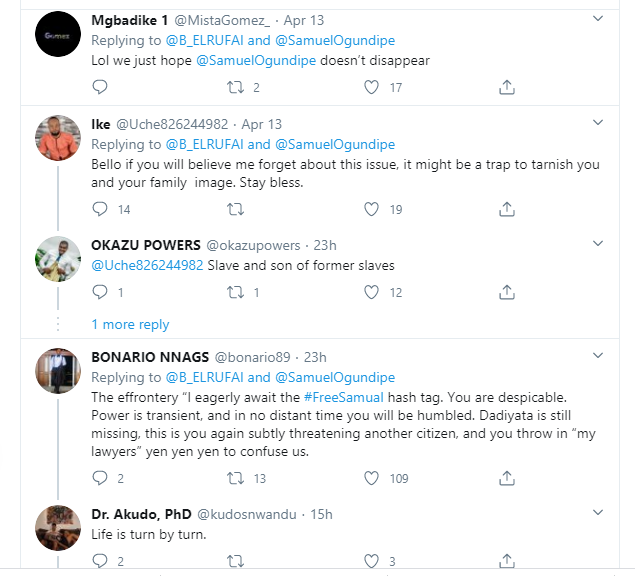Open the @Uche826244982 mention in OKAZU's reply
The height and width of the screenshot is (576, 635).
pos(147,265)
